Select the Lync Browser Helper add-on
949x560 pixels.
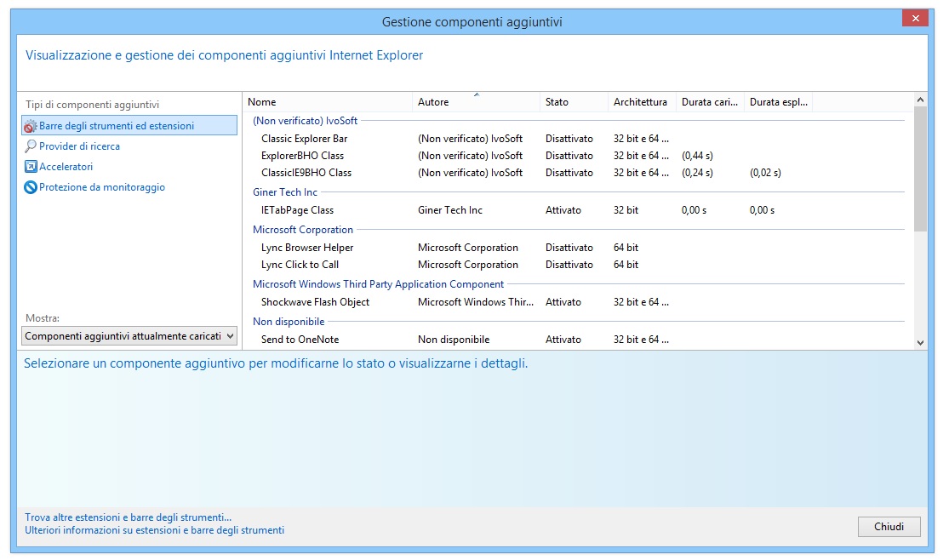307,248
